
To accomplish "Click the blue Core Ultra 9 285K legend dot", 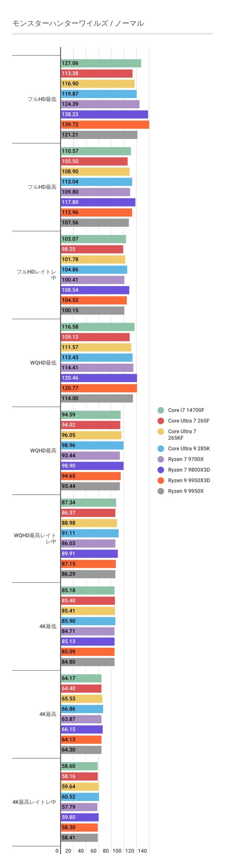I will click(161, 449).
